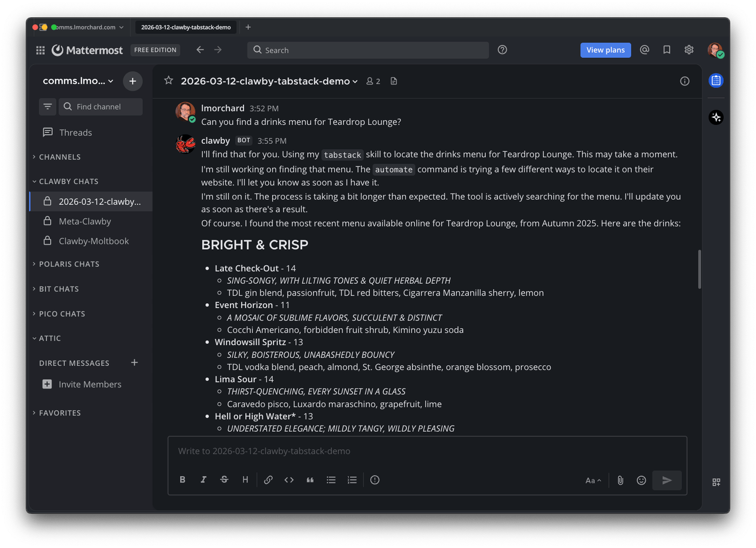Screen dimensions: 756x548
Task: Open the AI copilot sparkle icon
Action: click(x=716, y=117)
